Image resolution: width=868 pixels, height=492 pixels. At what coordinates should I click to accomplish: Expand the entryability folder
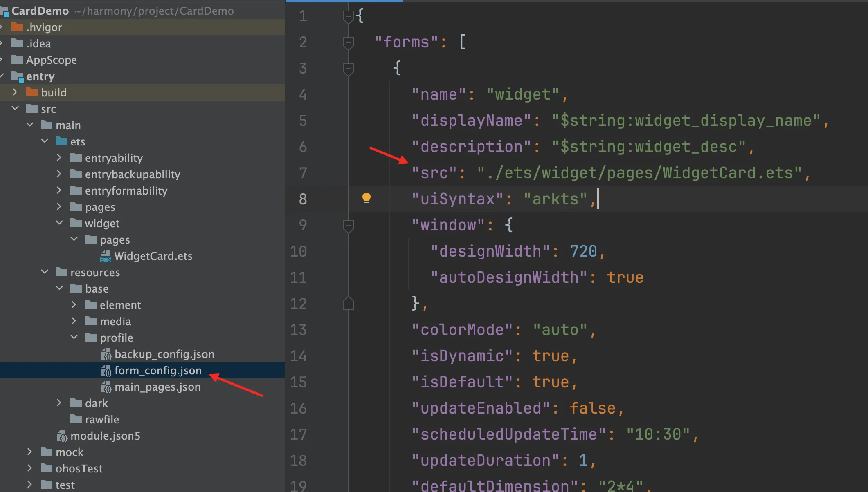[x=59, y=158]
